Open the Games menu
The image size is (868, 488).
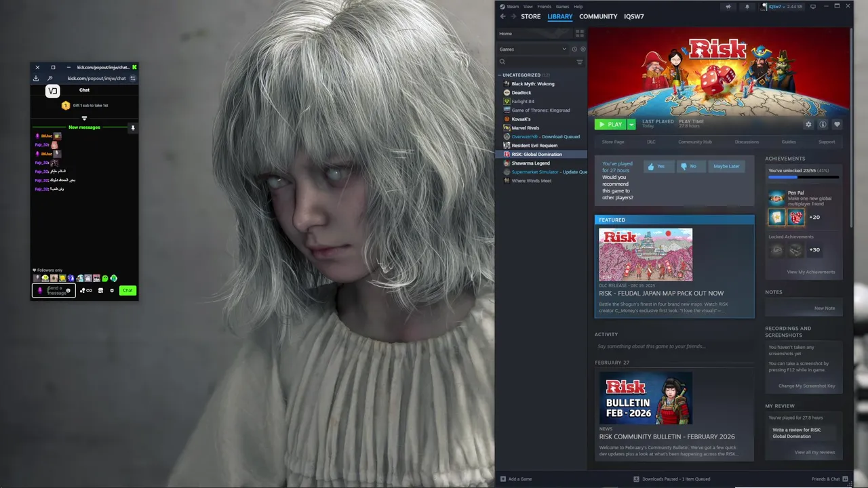coord(562,7)
